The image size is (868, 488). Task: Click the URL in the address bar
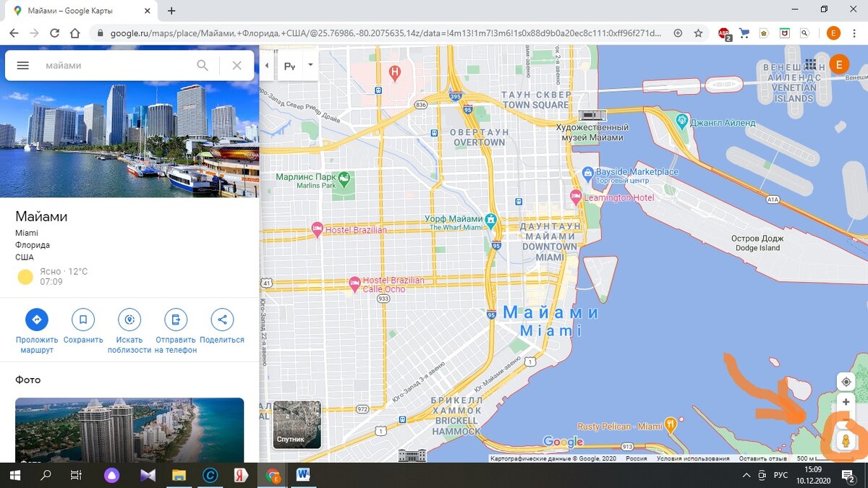click(386, 33)
